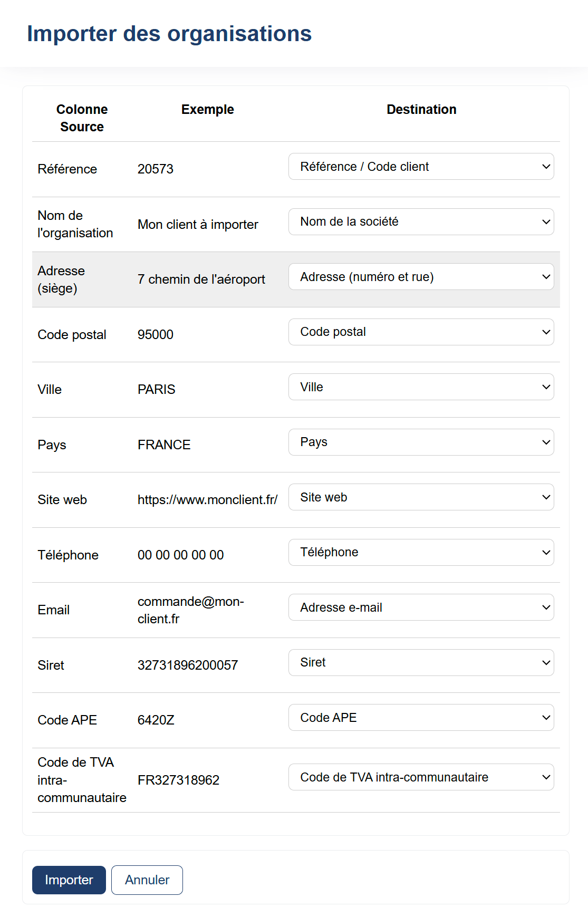
Task: Click the Importer button
Action: pyautogui.click(x=69, y=880)
